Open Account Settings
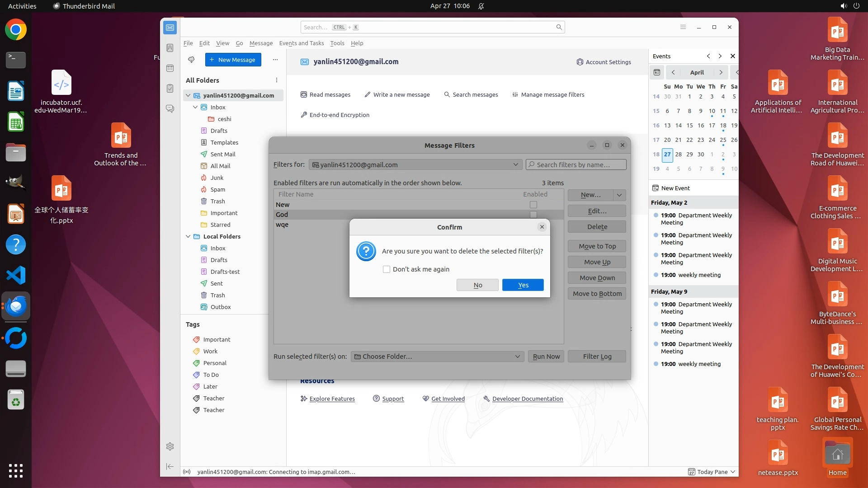868x488 pixels. click(x=604, y=62)
